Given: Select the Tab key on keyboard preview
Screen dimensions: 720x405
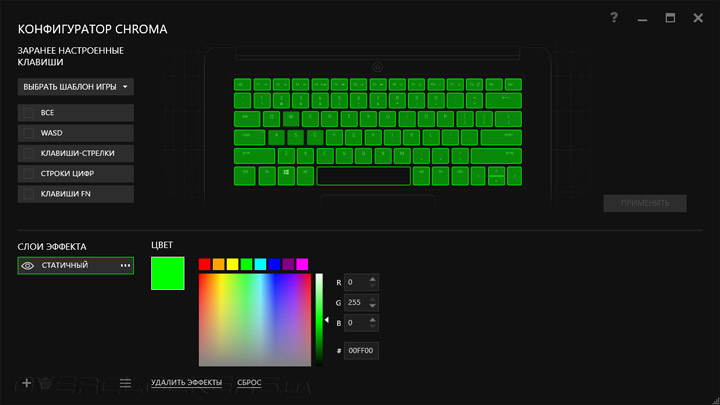Looking at the screenshot, I should (247, 118).
